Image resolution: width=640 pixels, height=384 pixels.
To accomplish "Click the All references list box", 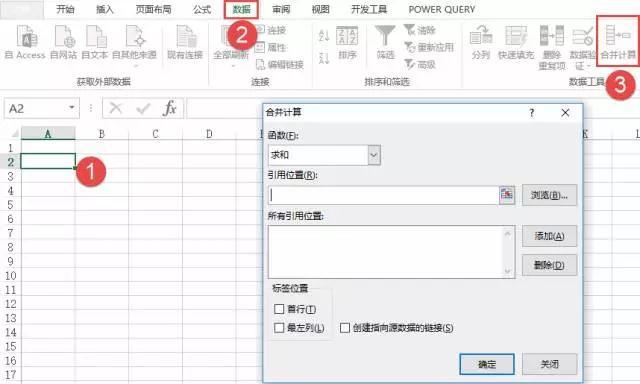I will [x=391, y=252].
